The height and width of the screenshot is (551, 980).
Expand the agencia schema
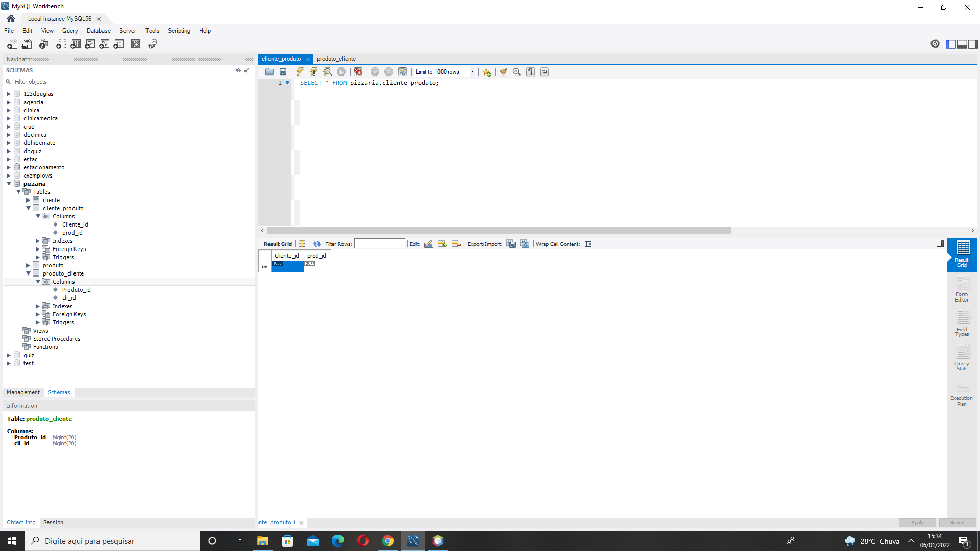click(9, 102)
